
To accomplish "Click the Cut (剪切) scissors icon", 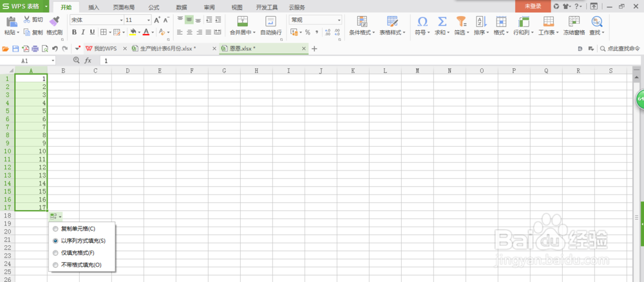I will pyautogui.click(x=27, y=19).
